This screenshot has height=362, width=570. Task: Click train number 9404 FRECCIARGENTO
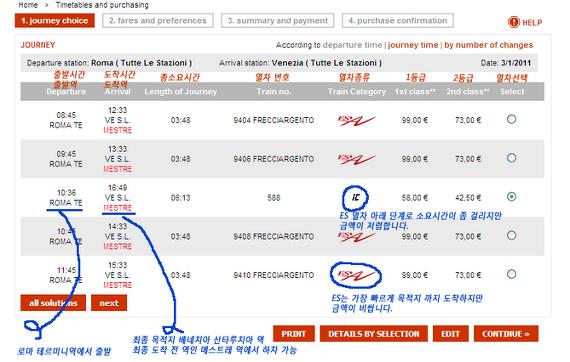click(x=274, y=120)
